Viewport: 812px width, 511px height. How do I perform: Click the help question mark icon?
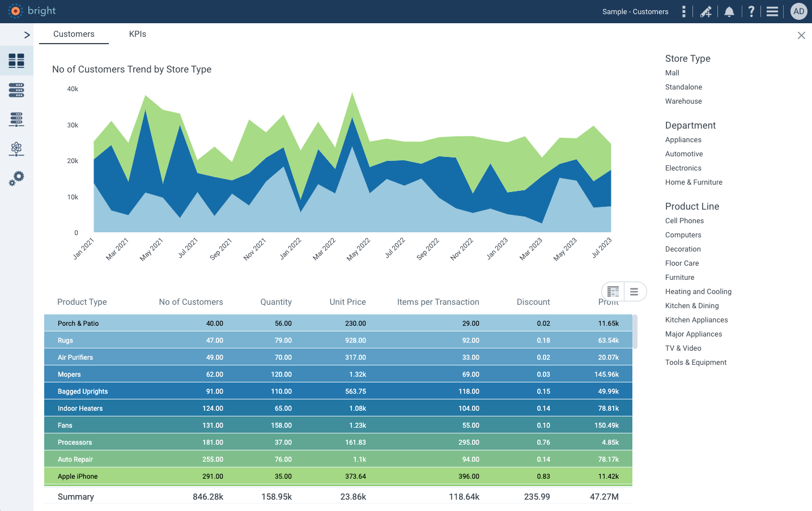pos(751,11)
